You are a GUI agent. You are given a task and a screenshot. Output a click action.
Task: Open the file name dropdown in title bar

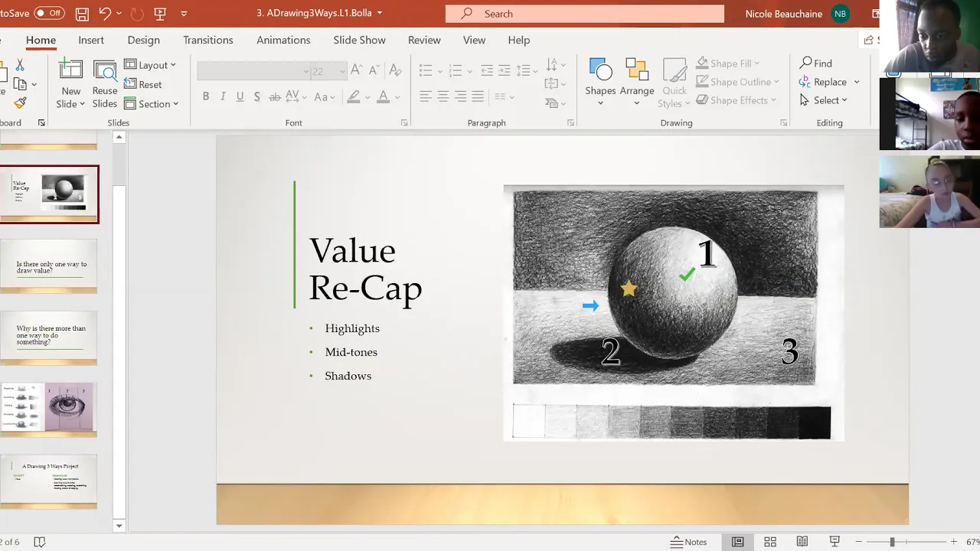point(380,13)
